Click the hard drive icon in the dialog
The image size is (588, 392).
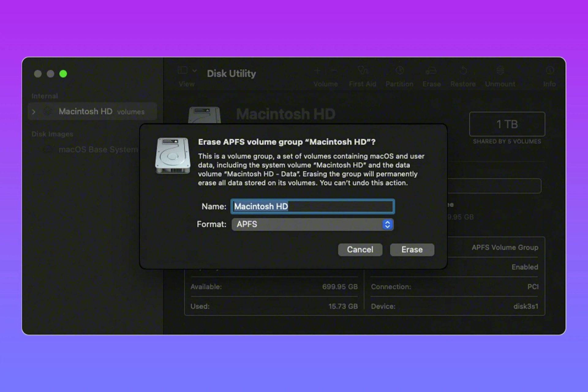tap(173, 156)
